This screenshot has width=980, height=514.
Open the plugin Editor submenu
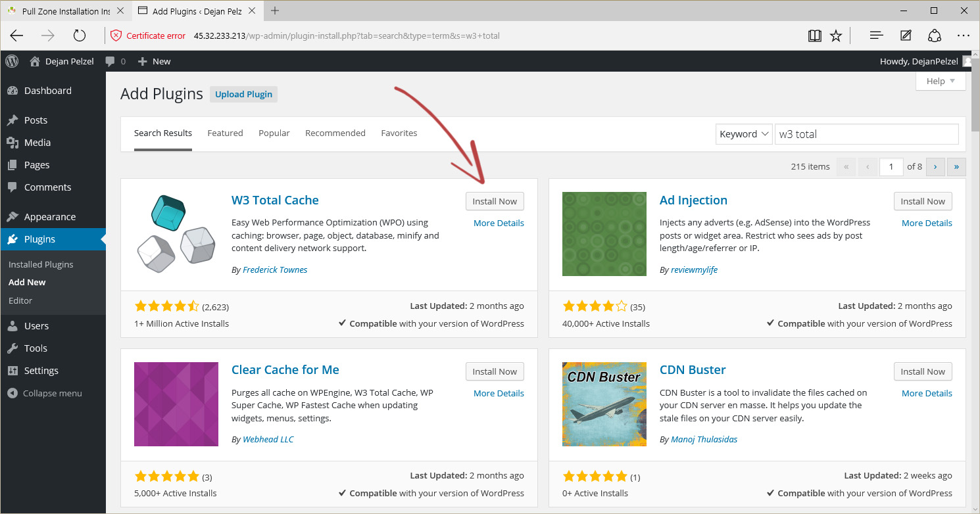[20, 300]
